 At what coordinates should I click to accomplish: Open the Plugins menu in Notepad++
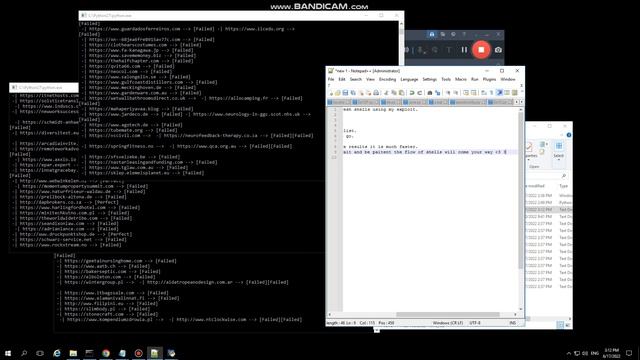click(489, 79)
